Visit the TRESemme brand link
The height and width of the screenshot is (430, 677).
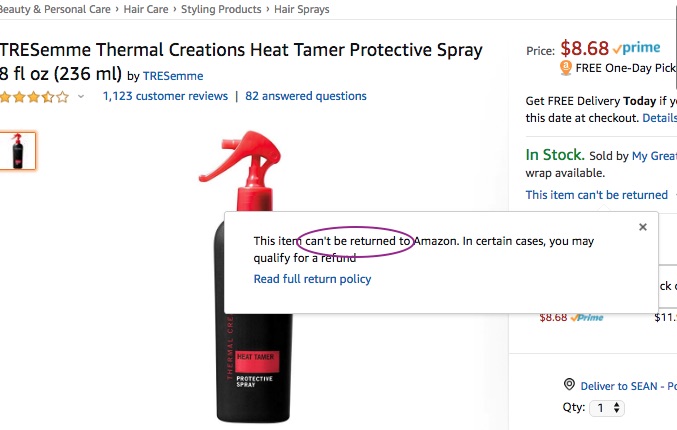pos(173,76)
